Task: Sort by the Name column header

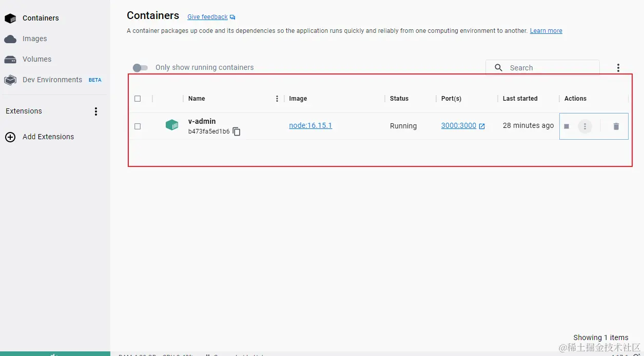Action: [197, 99]
